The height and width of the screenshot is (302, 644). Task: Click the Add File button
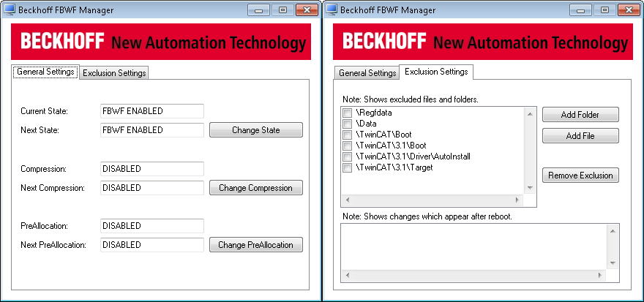[580, 136]
